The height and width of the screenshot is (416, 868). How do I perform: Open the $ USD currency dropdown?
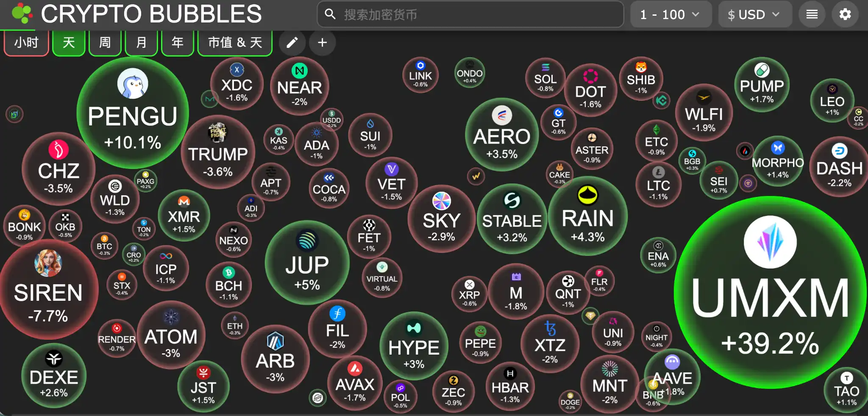pyautogui.click(x=755, y=14)
